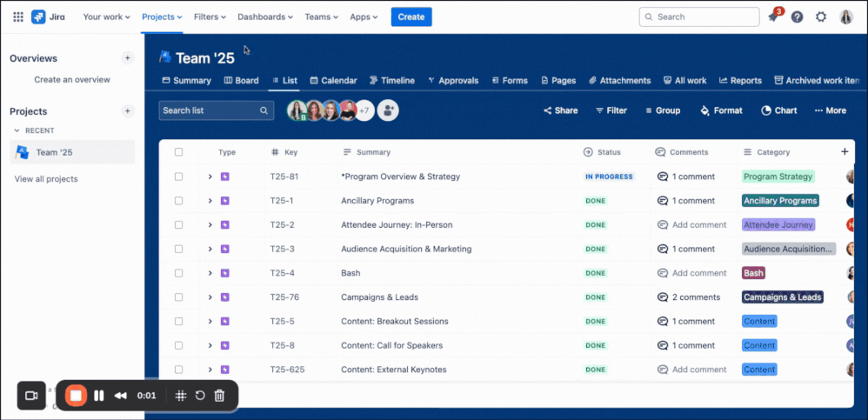The image size is (868, 420).
Task: Select the checkbox for the Bash row
Action: tap(178, 273)
